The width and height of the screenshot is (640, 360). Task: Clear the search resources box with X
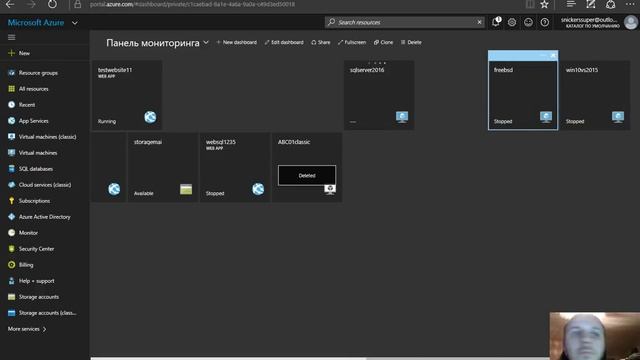[479, 22]
